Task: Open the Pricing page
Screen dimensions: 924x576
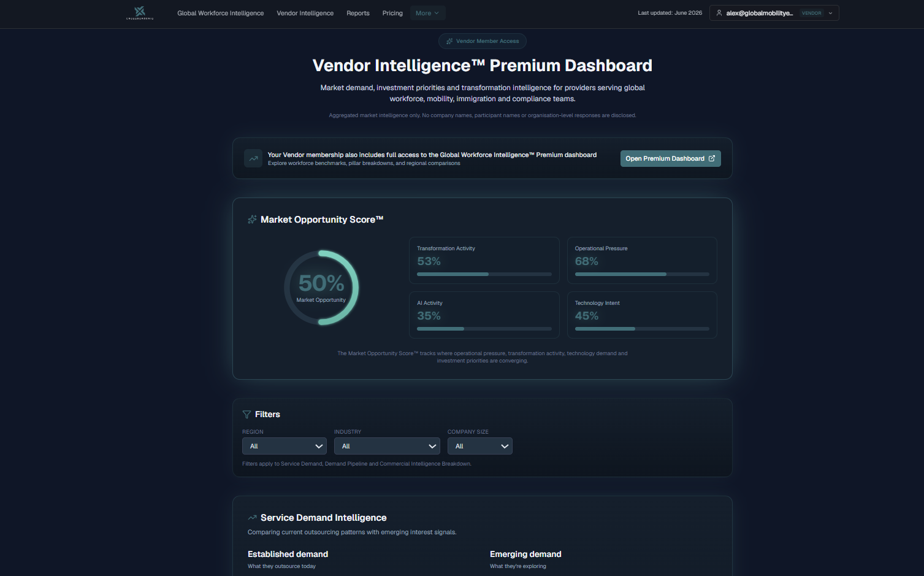Action: [392, 13]
